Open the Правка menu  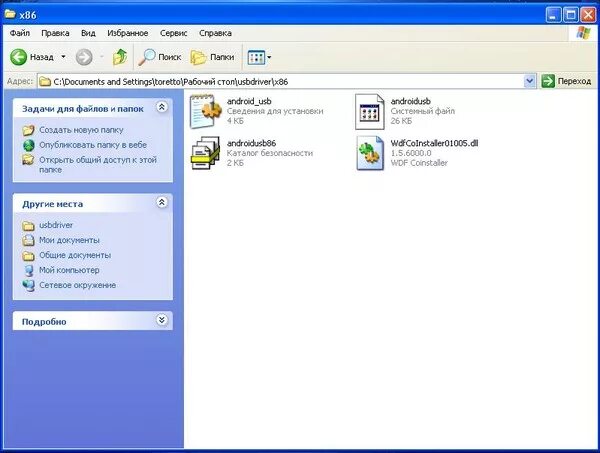(55, 33)
